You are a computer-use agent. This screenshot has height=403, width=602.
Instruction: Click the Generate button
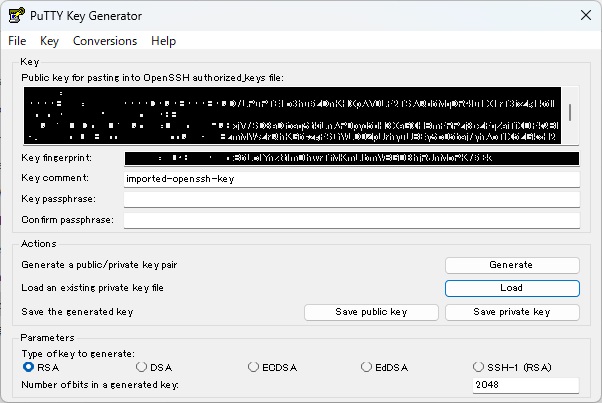point(511,265)
